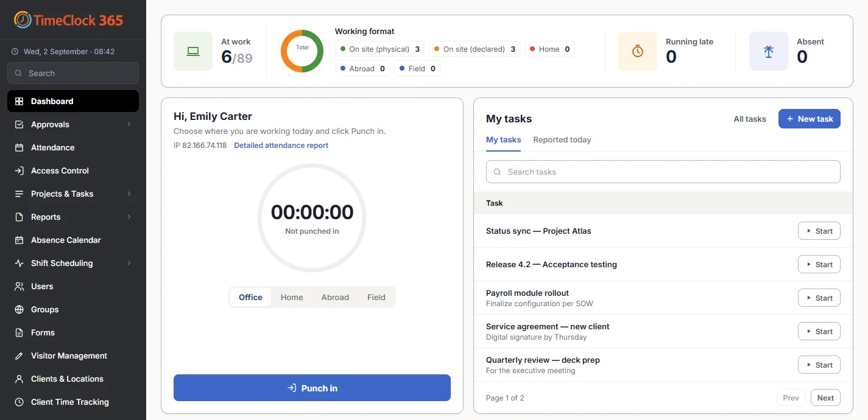This screenshot has width=868, height=420.
Task: Click the Prev pagination button
Action: point(791,397)
